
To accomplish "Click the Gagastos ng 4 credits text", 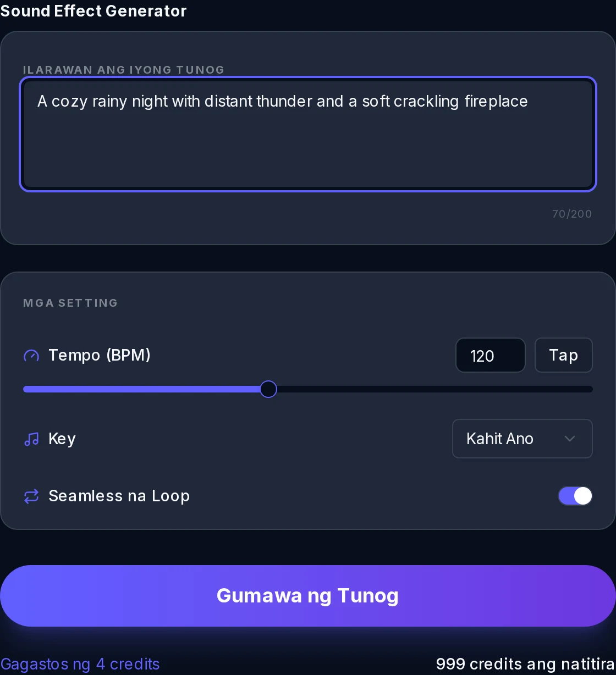I will [80, 664].
